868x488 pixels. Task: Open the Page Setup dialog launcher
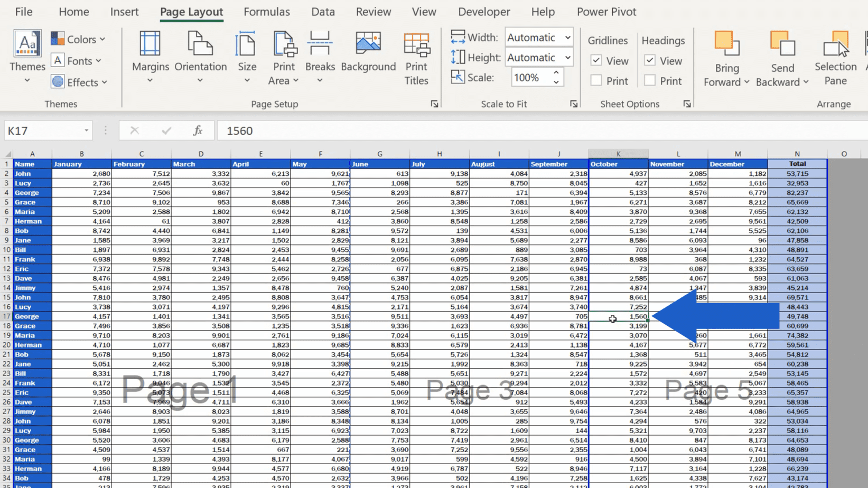[x=434, y=104]
